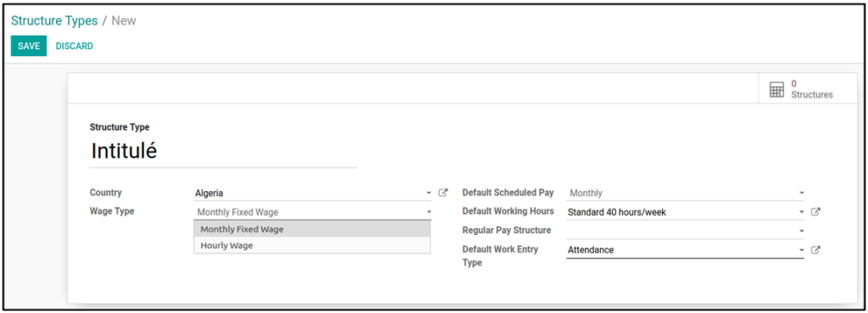
Task: Expand the Country dropdown arrow
Action: click(x=428, y=193)
